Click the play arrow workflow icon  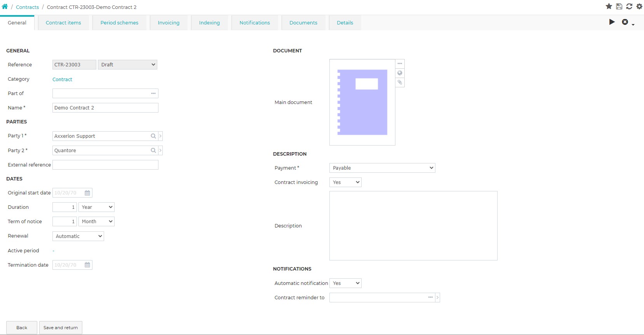click(612, 22)
